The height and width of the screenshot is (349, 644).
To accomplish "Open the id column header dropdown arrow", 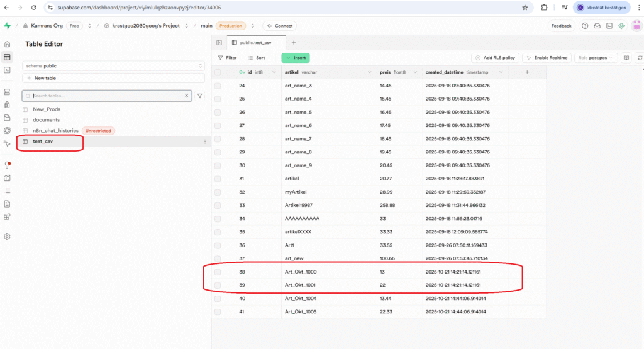I will tap(274, 72).
